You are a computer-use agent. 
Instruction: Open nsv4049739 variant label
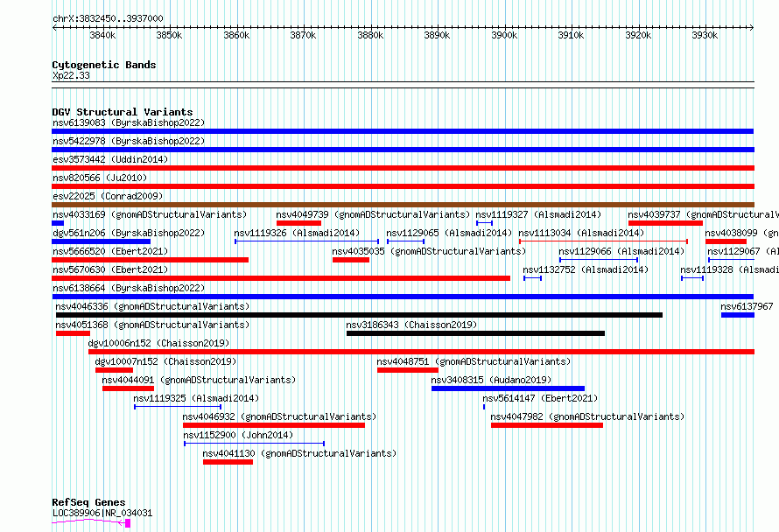[x=373, y=214]
